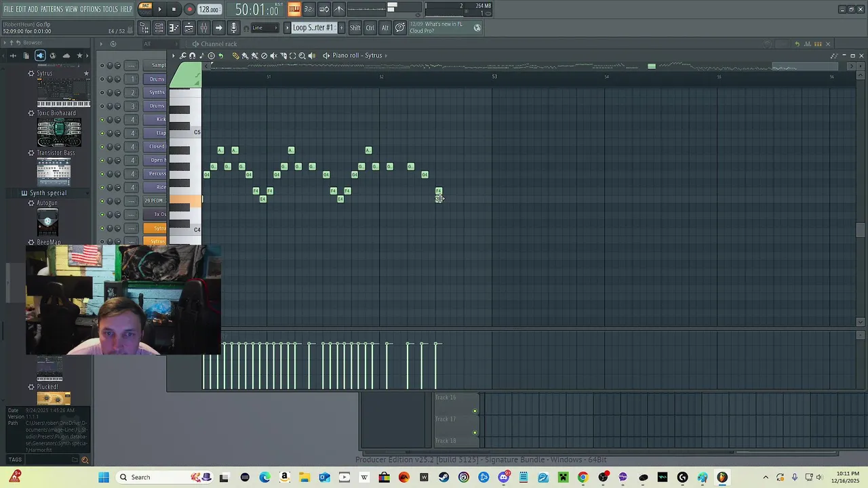Toggle the Alt key button
Screen dimensions: 868x488
[385, 28]
